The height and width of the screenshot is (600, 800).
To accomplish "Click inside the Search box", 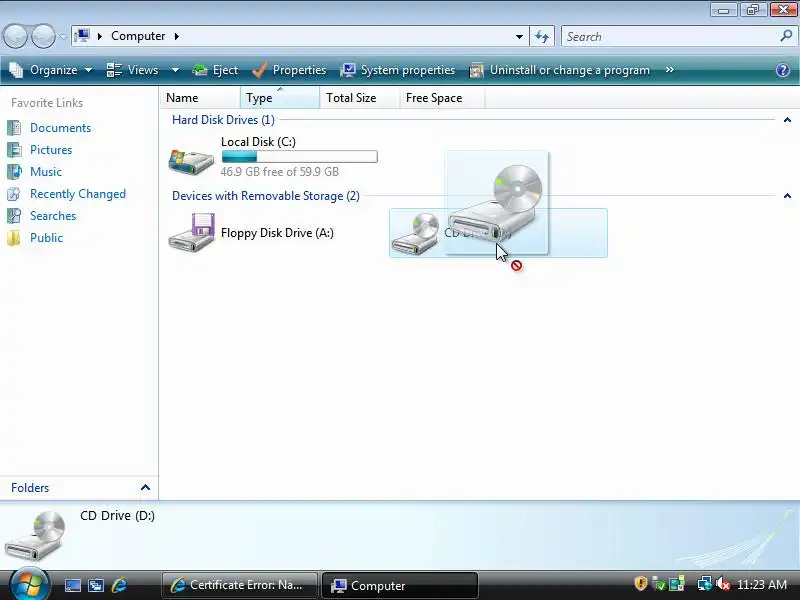I will click(x=670, y=36).
